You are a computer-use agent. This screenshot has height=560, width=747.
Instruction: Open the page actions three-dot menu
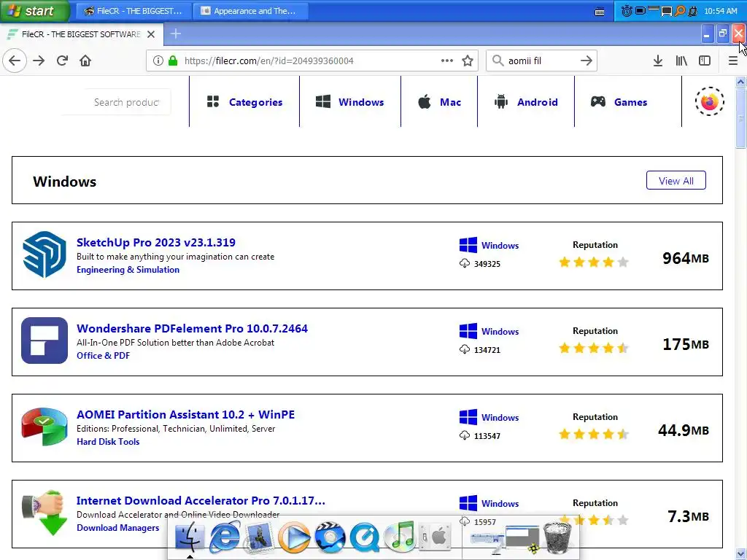tap(447, 61)
